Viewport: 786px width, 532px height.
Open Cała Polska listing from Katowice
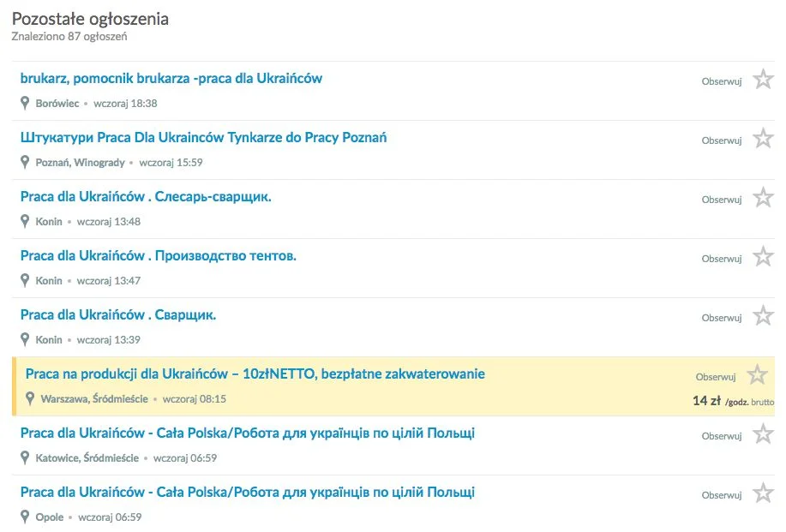click(248, 433)
